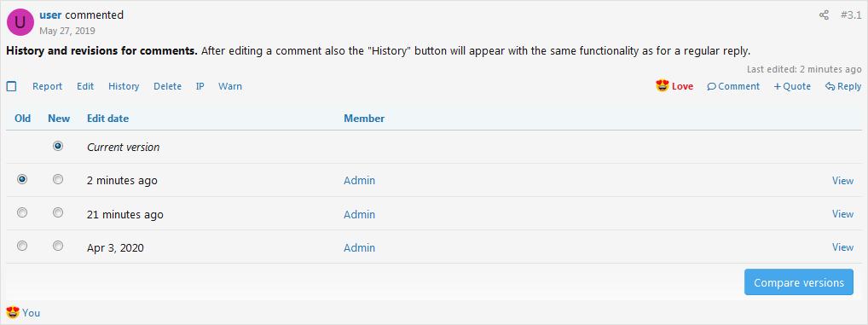Click the Warn action link
The height and width of the screenshot is (325, 868).
(x=229, y=86)
